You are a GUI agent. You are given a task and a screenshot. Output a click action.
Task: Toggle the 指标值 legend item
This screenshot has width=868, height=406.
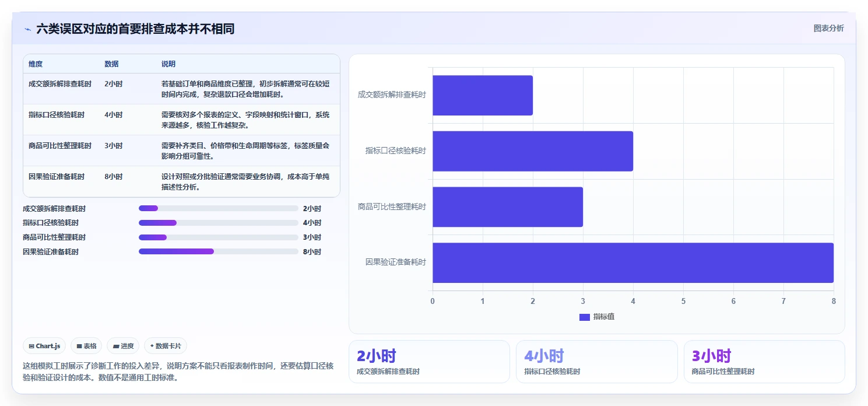597,317
